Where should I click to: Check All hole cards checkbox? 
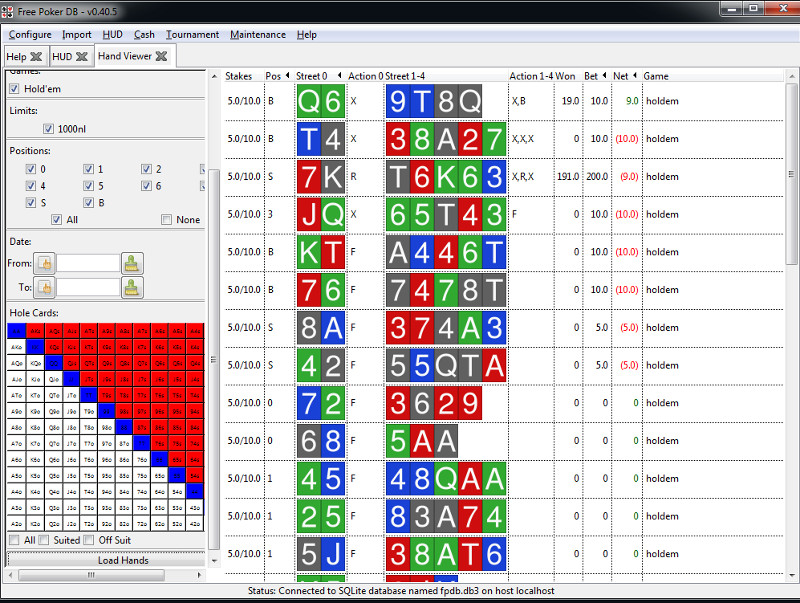[14, 540]
